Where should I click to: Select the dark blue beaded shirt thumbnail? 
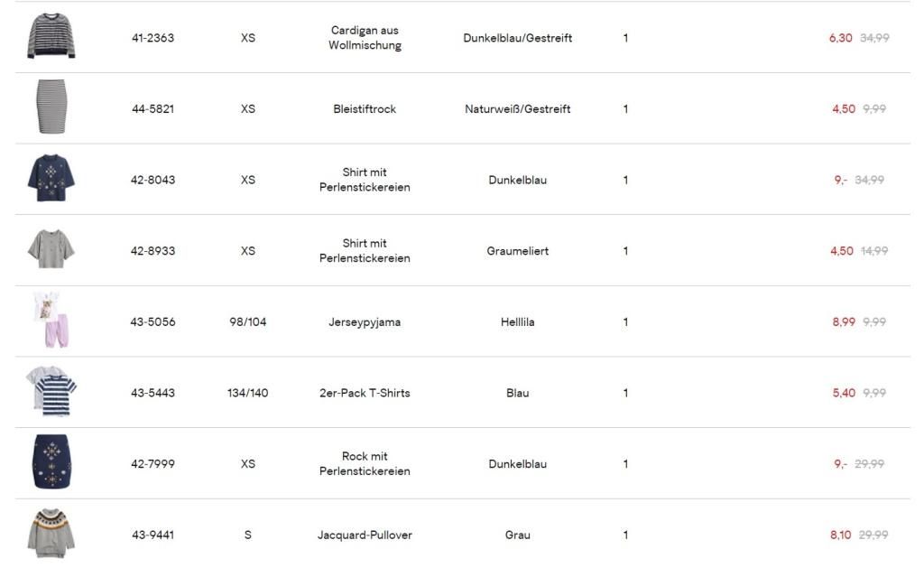(x=51, y=178)
